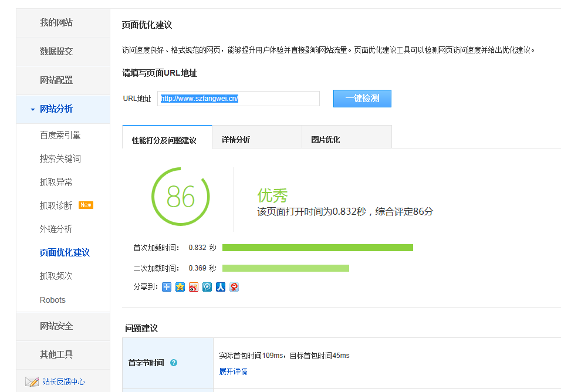The width and height of the screenshot is (561, 392).
Task: Click help icon next to 首字节时间
Action: [174, 363]
